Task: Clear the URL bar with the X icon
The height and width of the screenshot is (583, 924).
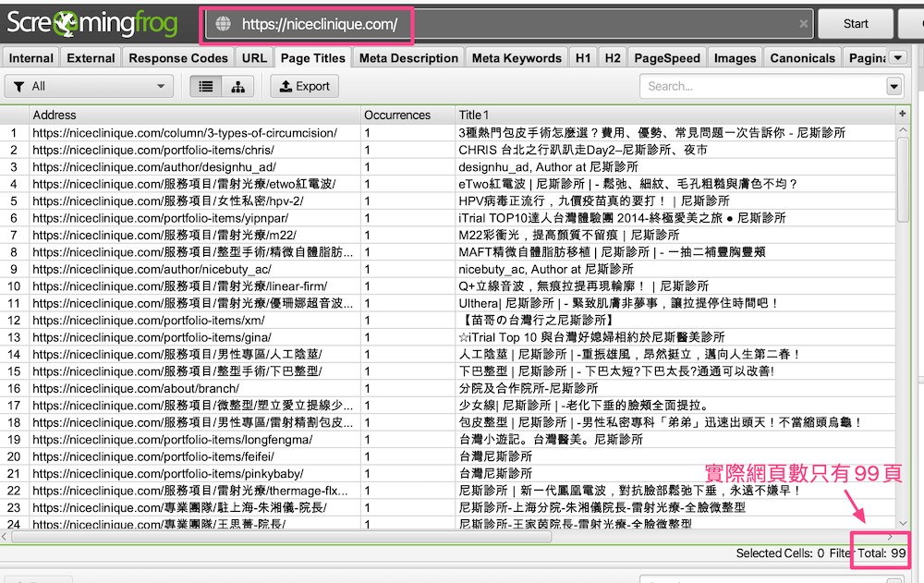Action: coord(803,24)
